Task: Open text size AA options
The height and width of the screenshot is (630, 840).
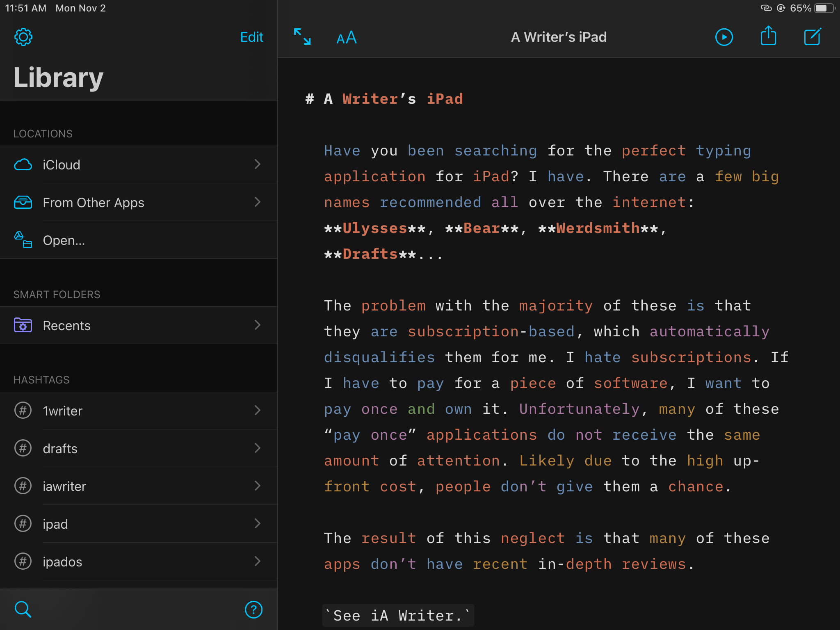Action: coord(347,37)
